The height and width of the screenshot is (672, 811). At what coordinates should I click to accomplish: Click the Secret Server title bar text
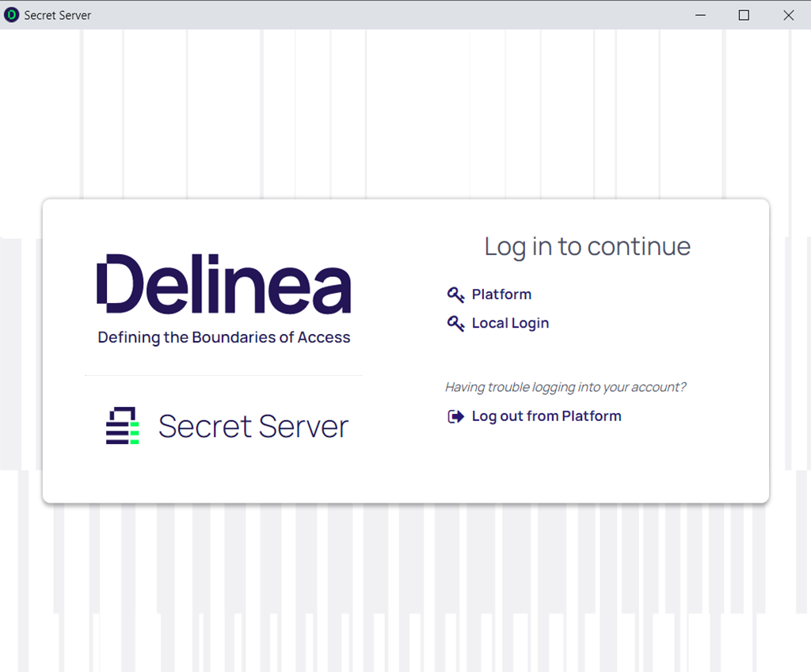pyautogui.click(x=58, y=15)
